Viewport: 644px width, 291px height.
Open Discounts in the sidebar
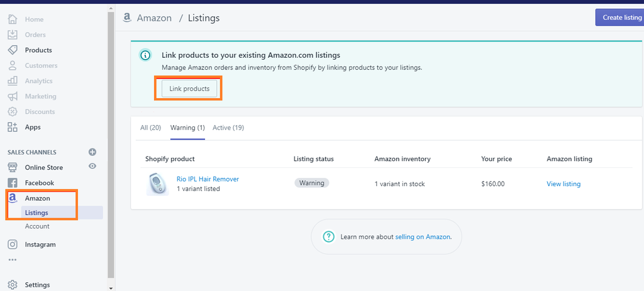tap(40, 112)
